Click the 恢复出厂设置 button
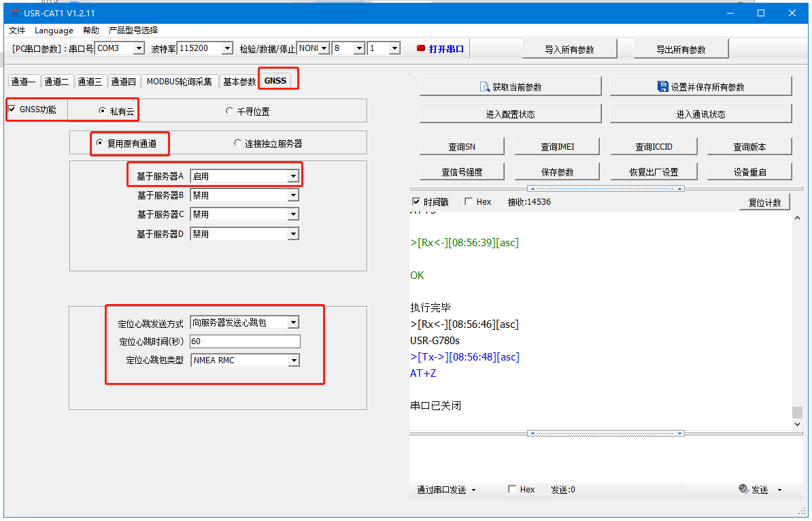 [x=654, y=171]
